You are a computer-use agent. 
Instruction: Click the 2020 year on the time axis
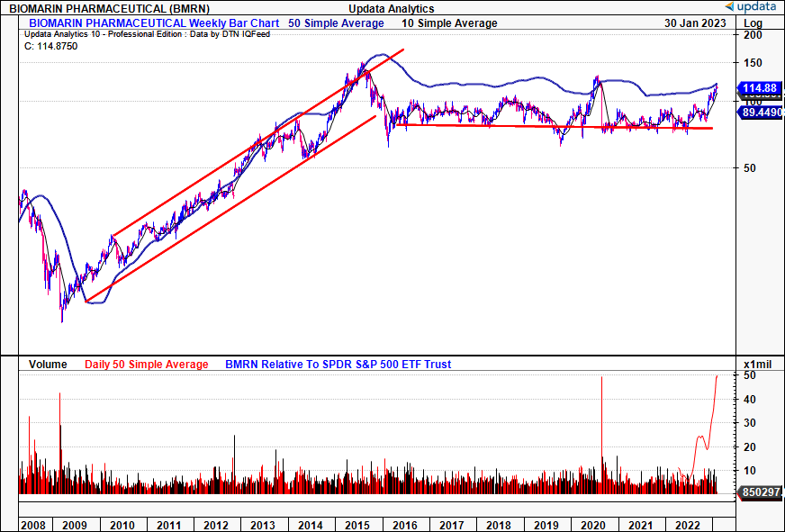pyautogui.click(x=592, y=526)
